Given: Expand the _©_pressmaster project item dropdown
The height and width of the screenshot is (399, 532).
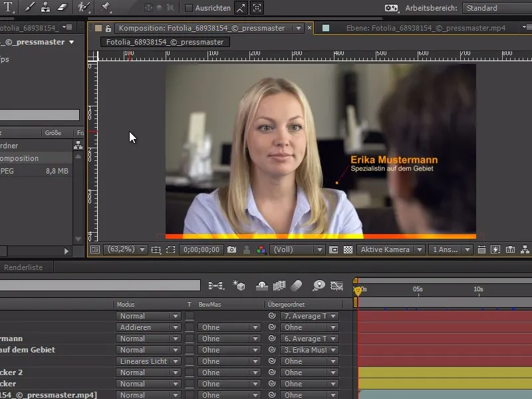Looking at the screenshot, I should point(72,43).
